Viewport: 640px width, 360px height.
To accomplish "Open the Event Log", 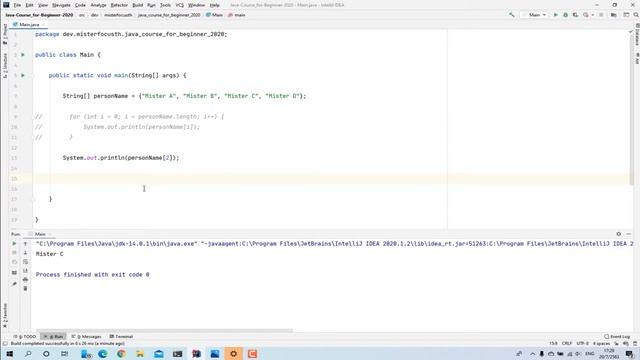I will [x=617, y=336].
